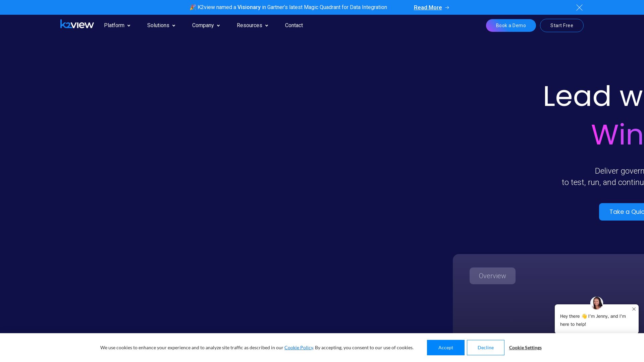The width and height of the screenshot is (644, 362).
Task: Open the Read More link
Action: (x=428, y=7)
